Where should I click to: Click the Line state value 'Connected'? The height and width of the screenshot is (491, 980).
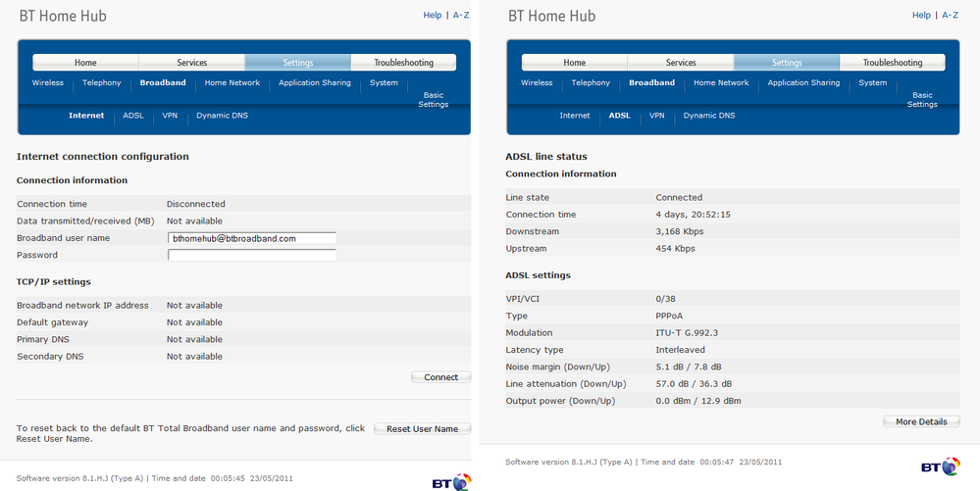tap(679, 197)
